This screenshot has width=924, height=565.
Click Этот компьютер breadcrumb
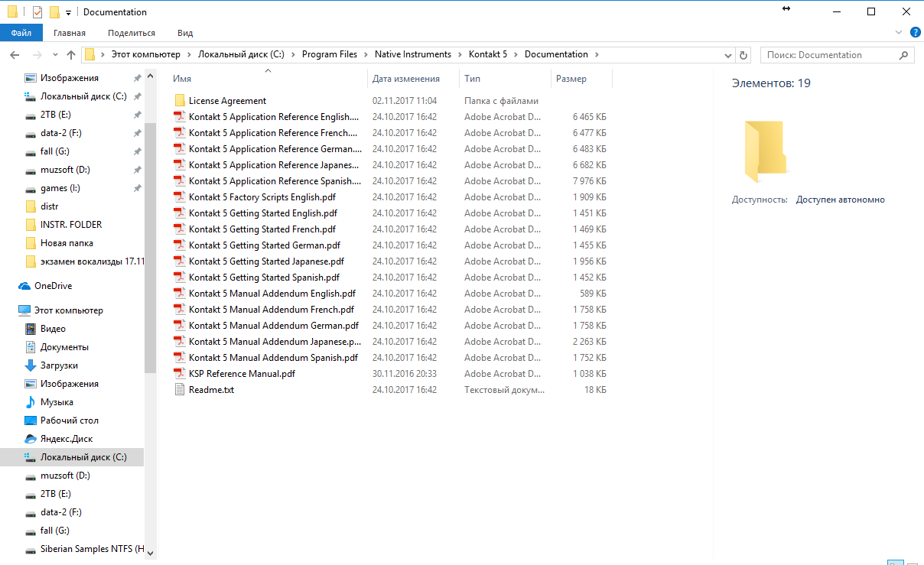tap(145, 55)
